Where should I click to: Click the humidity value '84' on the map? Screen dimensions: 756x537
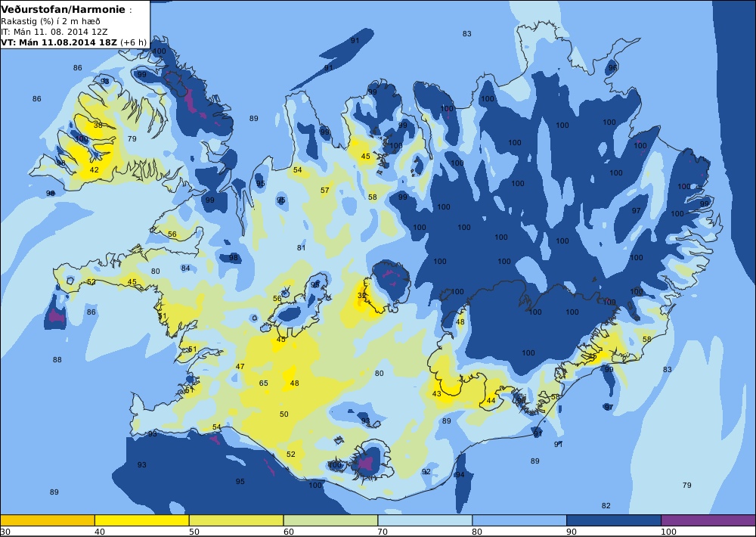click(186, 268)
